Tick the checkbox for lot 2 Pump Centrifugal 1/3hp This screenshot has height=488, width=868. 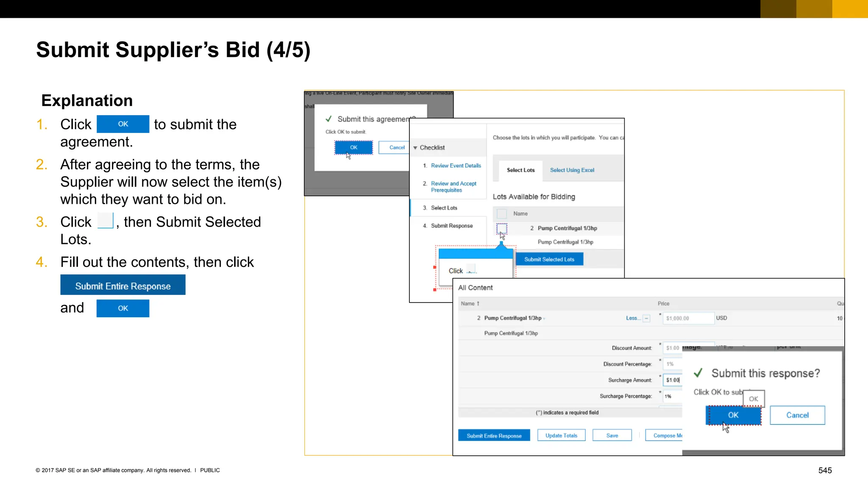(502, 229)
